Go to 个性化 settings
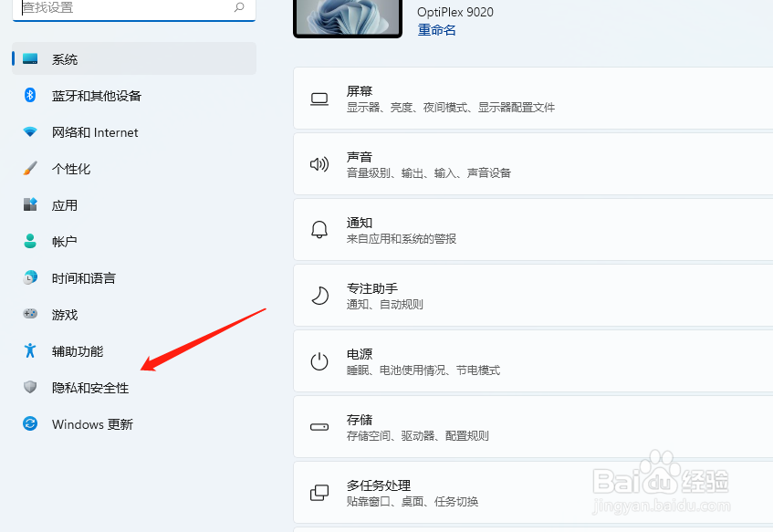Viewport: 773px width, 532px height. click(x=134, y=168)
